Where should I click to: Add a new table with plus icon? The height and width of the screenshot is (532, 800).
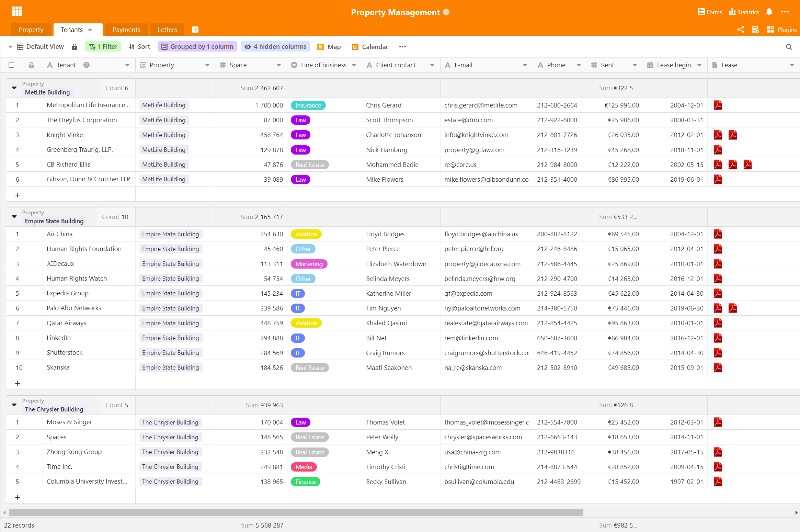pos(195,30)
